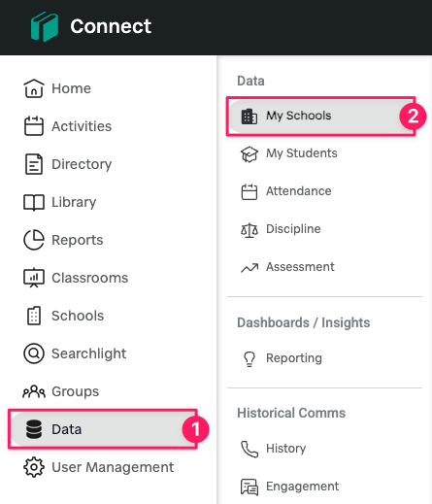Navigate to Schools in the sidebar
This screenshot has height=504, width=432.
(78, 316)
